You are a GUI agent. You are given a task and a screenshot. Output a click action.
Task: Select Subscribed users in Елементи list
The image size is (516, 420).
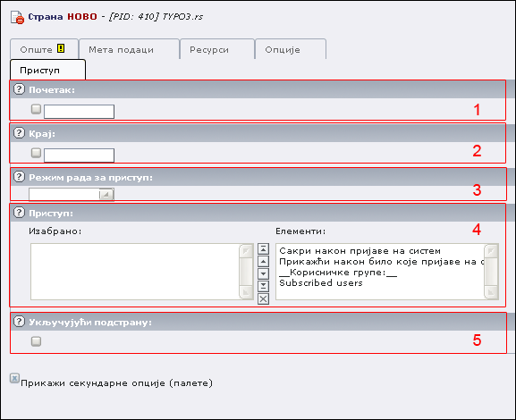point(321,283)
